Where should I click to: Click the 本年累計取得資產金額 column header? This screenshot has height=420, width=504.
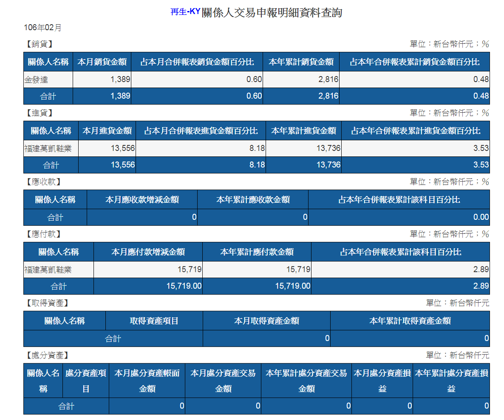click(410, 321)
